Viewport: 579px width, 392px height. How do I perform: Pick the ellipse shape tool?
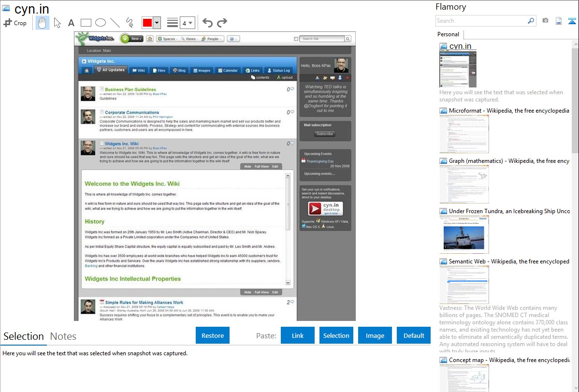[x=101, y=23]
